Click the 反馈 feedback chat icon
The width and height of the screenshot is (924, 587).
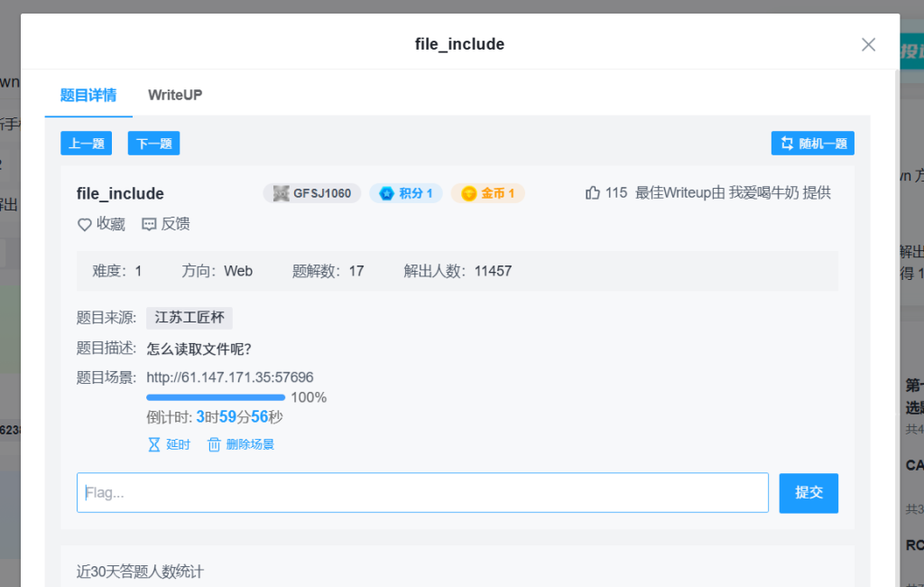click(150, 225)
